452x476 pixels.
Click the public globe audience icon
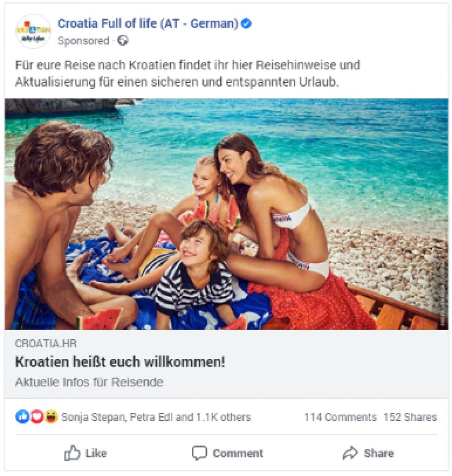pyautogui.click(x=123, y=40)
